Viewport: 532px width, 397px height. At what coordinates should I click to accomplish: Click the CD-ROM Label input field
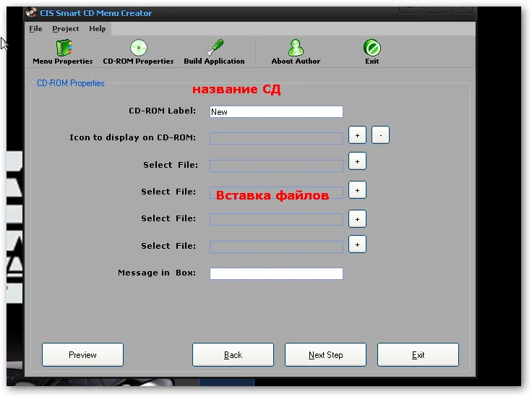pos(276,111)
